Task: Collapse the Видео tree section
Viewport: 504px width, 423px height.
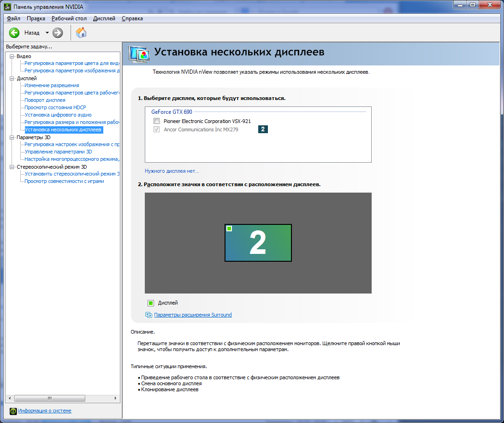Action: (12, 56)
